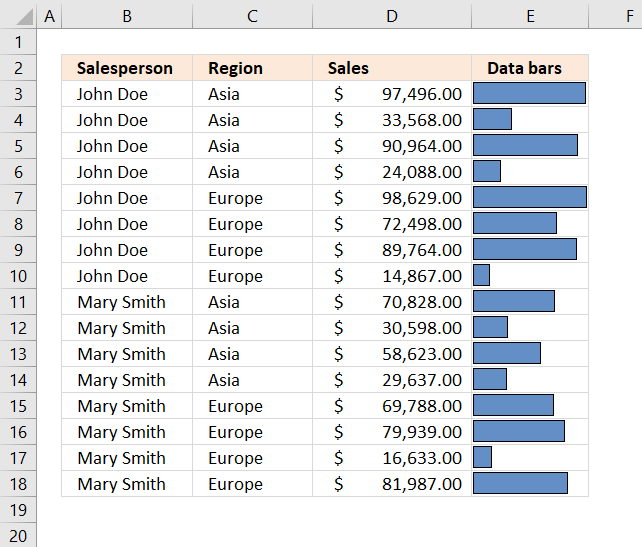Select John Doe in row 3
642x547 pixels.
coord(127,94)
